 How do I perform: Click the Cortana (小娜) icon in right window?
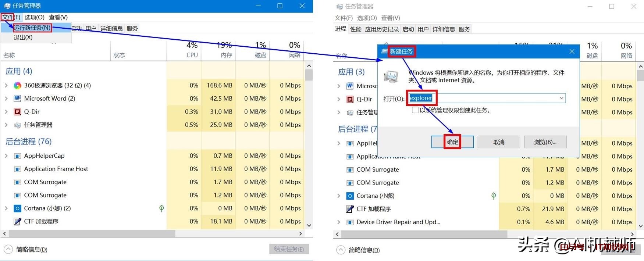pos(350,196)
